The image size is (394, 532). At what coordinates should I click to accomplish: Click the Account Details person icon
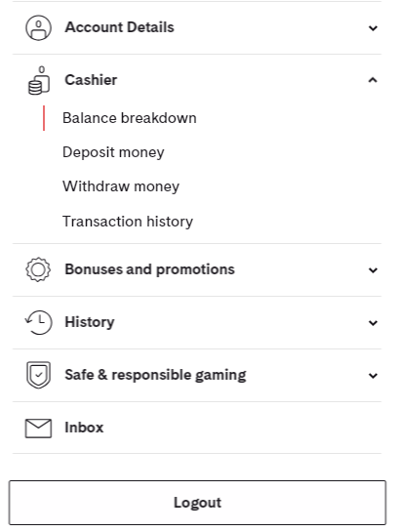[x=38, y=28]
